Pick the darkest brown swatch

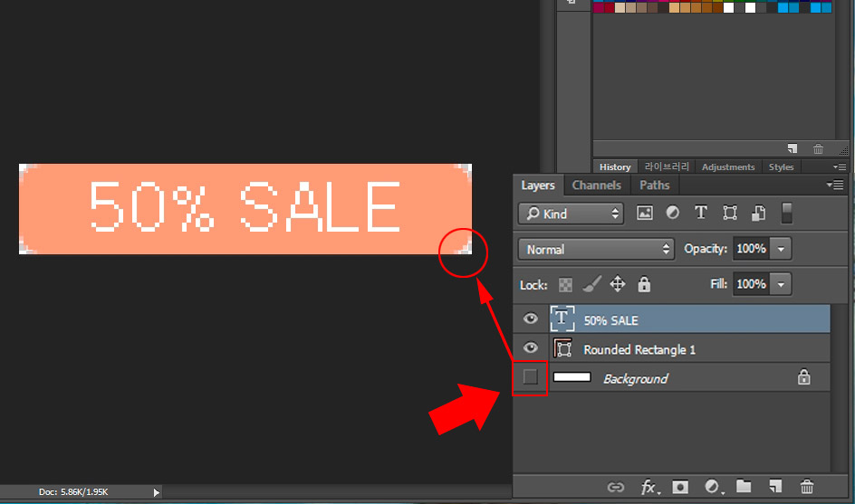pos(663,7)
